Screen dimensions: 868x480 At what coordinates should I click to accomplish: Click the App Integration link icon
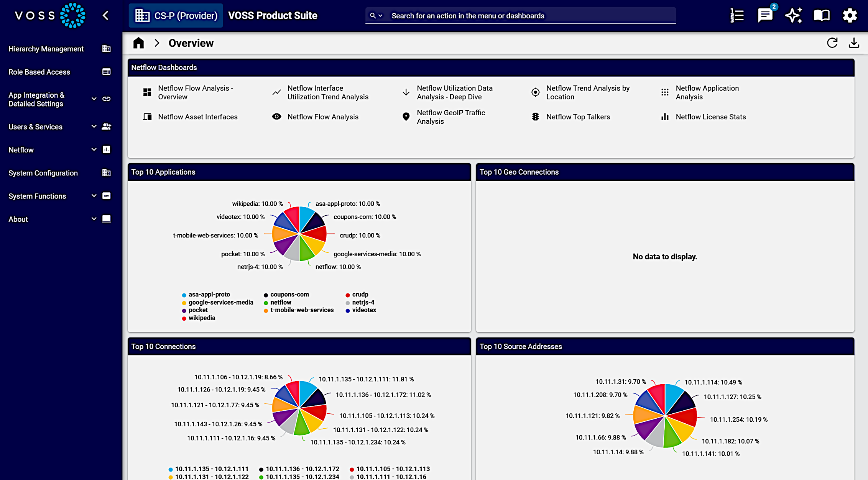coord(107,99)
